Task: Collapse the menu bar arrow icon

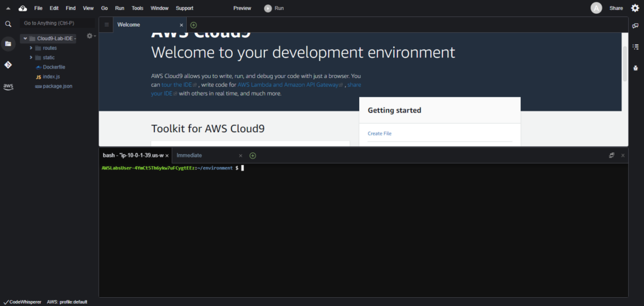Action: pos(8,8)
